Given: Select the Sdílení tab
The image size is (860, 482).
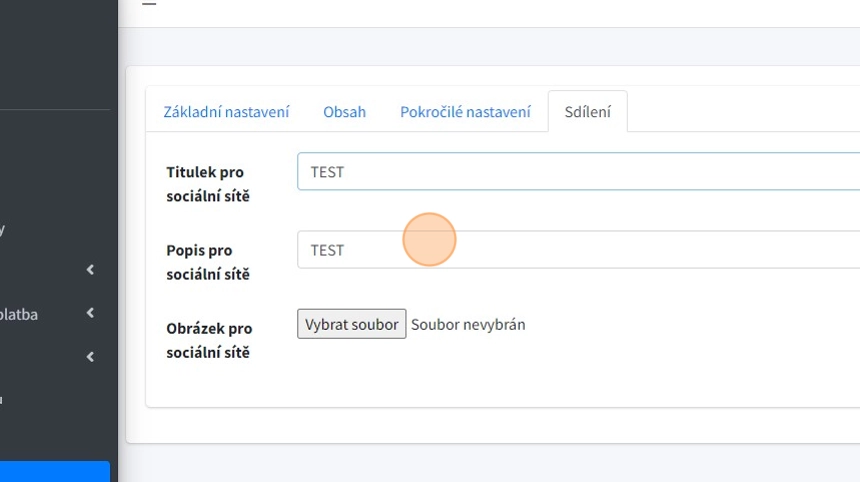Looking at the screenshot, I should click(587, 112).
